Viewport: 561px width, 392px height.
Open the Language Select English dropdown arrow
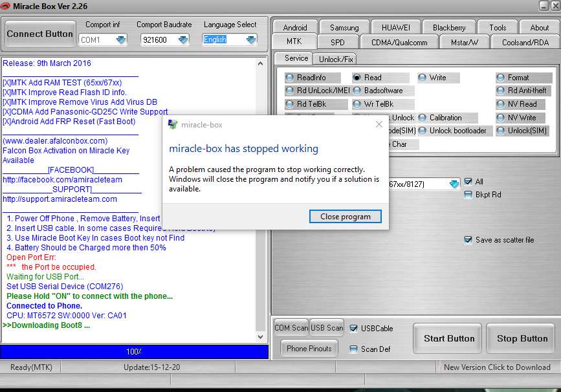(251, 39)
